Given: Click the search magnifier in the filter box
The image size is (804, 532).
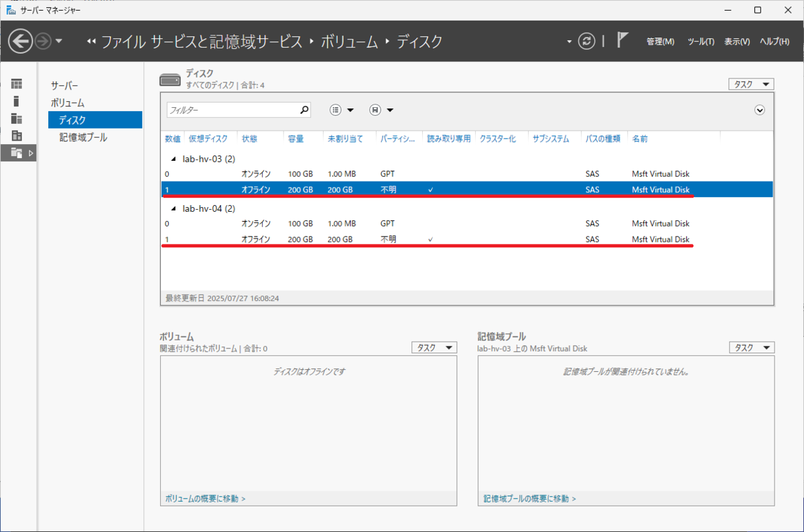Looking at the screenshot, I should (305, 109).
